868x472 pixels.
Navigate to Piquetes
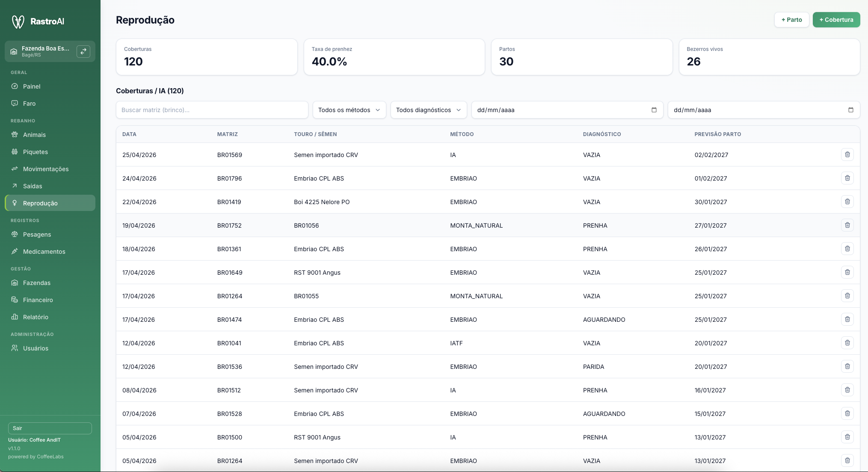50,152
